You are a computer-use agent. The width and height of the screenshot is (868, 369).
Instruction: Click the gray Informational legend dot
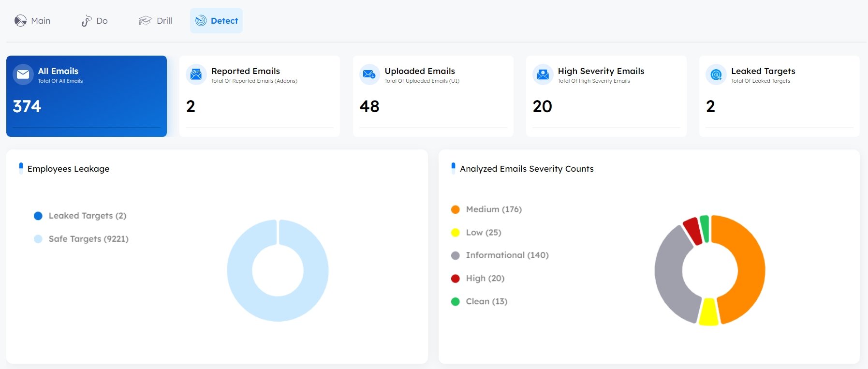point(455,255)
